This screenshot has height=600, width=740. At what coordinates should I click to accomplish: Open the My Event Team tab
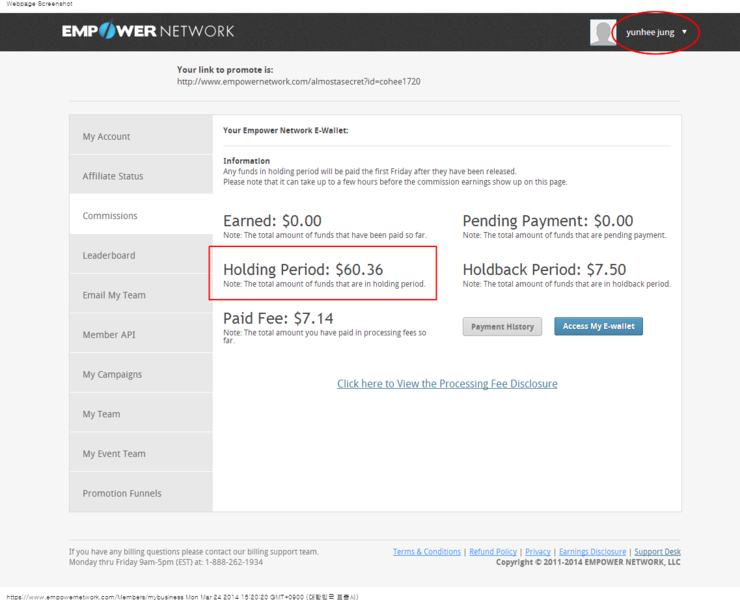tap(141, 454)
